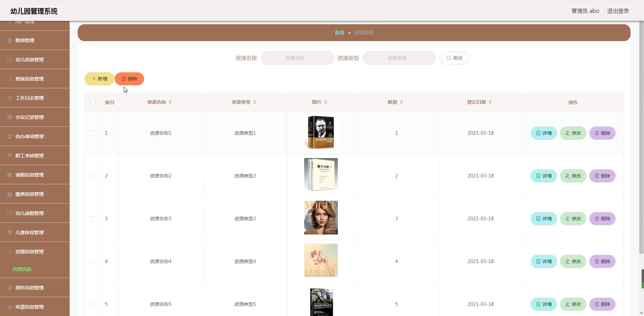Click 删除 for 资源名称3
Image resolution: width=644 pixels, height=316 pixels.
tap(602, 219)
